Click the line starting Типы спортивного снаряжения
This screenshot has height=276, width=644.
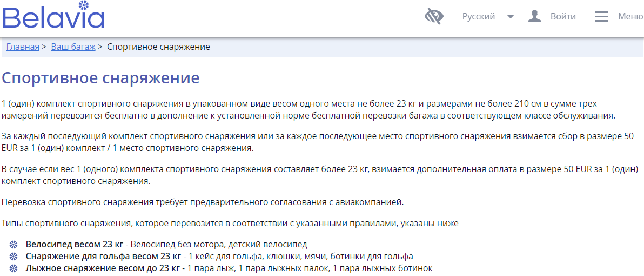coord(230,224)
